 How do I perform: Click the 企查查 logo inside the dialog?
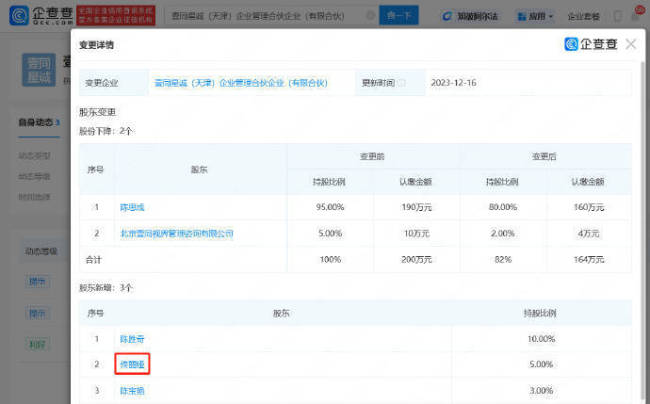click(x=591, y=44)
